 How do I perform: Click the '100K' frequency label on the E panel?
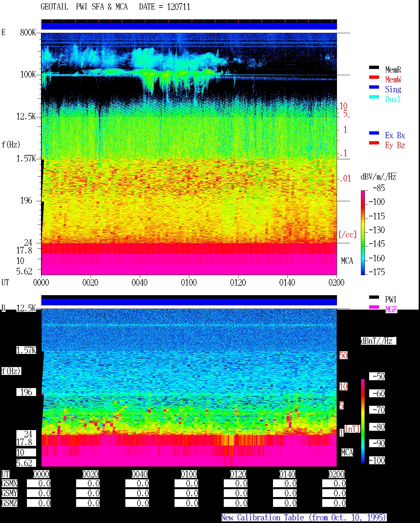(28, 75)
